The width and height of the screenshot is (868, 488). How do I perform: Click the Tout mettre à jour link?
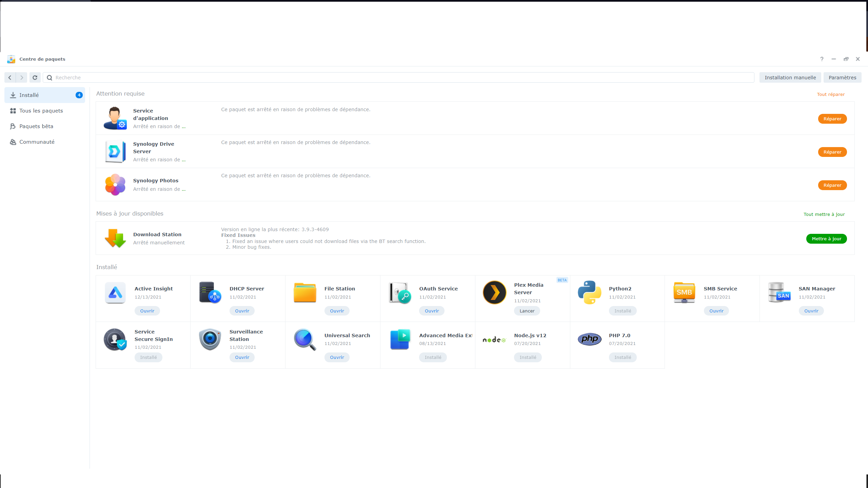point(824,215)
